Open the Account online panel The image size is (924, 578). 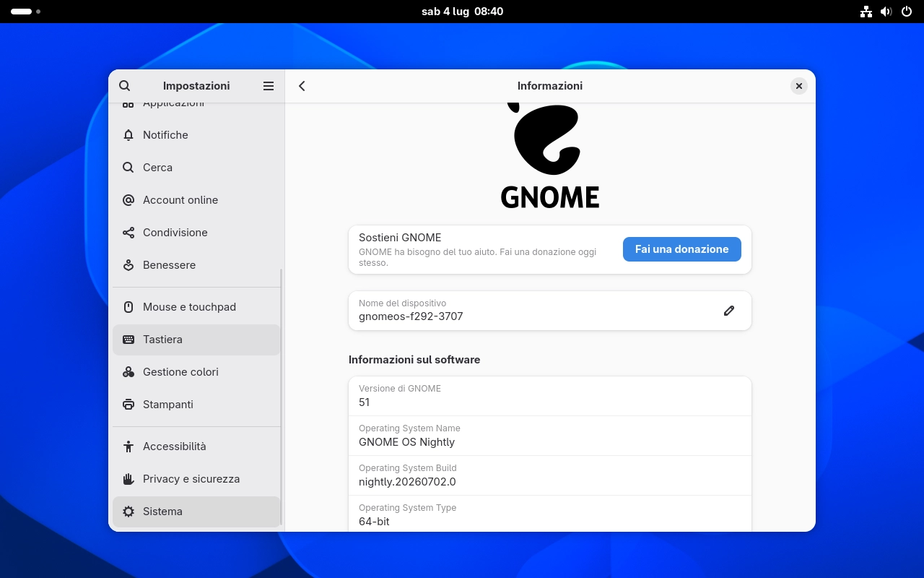(x=196, y=200)
